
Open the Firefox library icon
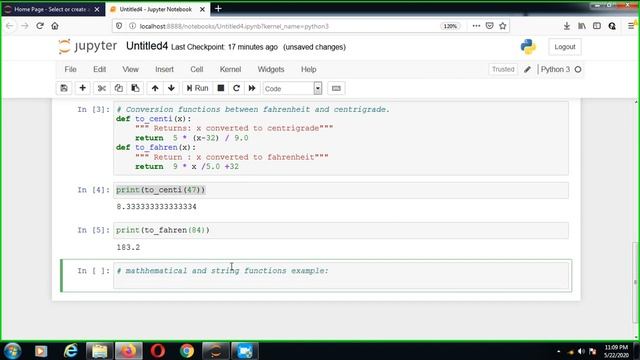pyautogui.click(x=582, y=26)
